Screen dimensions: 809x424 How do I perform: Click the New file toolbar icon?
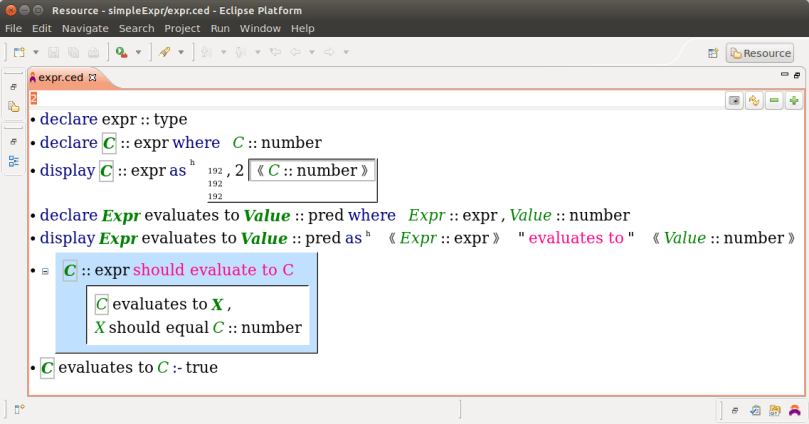pos(19,52)
